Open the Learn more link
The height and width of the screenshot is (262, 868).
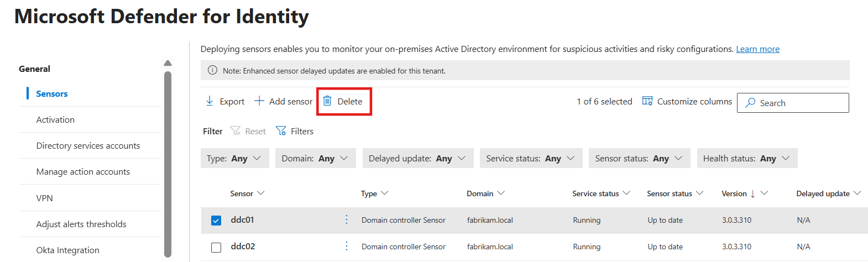757,49
